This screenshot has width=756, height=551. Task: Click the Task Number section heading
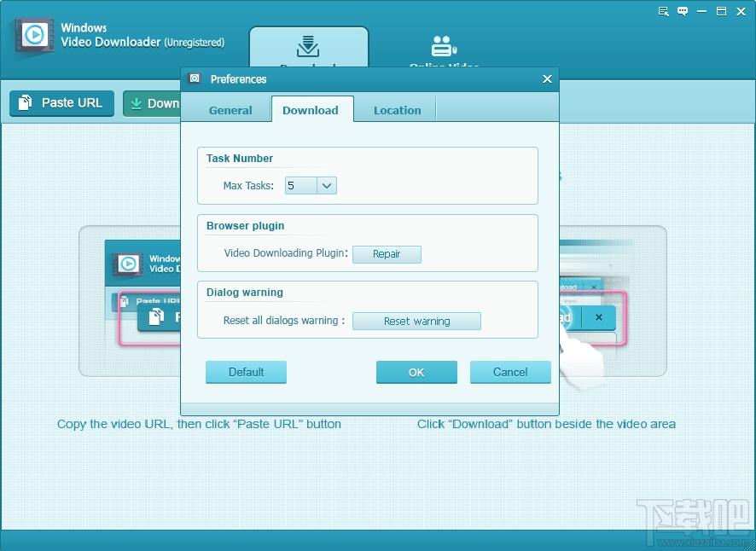point(240,158)
